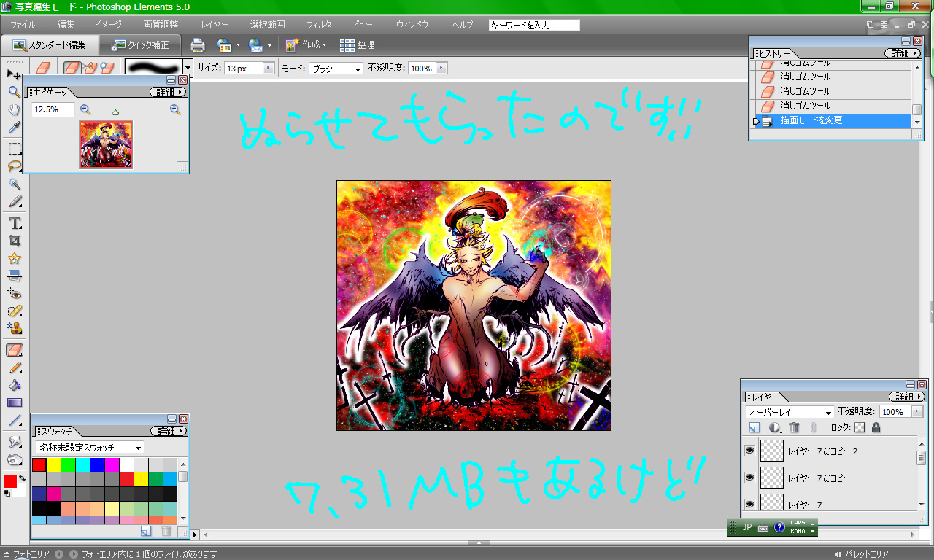The height and width of the screenshot is (560, 934).
Task: Expand the 作成 (Create) dropdown
Action: click(x=306, y=45)
